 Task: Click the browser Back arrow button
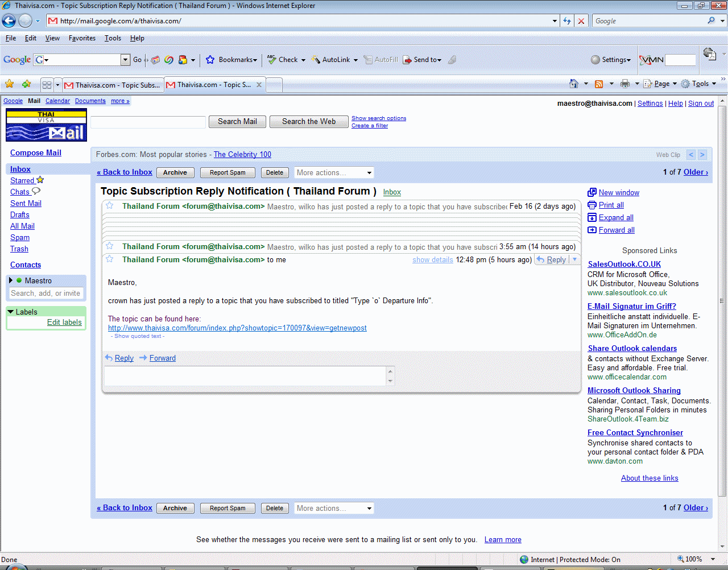9,21
